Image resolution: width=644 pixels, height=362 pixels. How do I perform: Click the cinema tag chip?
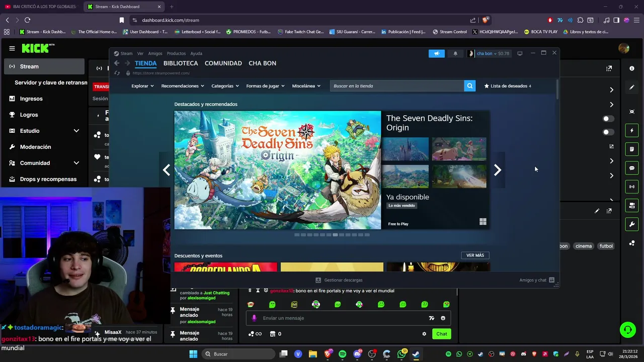tap(584, 246)
